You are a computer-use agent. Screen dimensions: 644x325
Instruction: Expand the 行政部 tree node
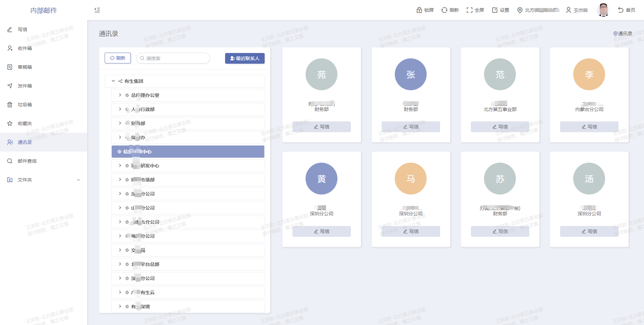click(x=120, y=109)
